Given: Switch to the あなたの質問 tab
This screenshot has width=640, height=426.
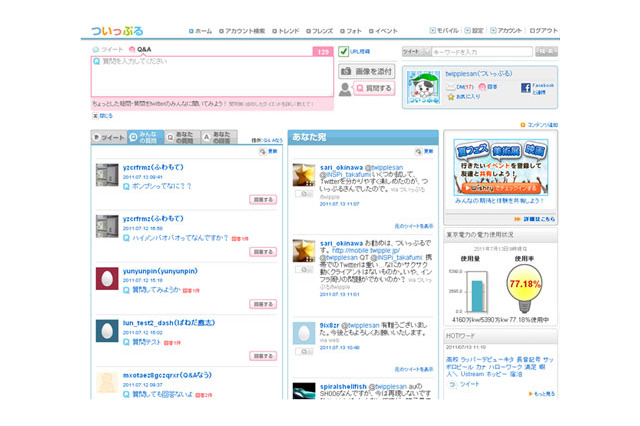Looking at the screenshot, I should [182, 138].
